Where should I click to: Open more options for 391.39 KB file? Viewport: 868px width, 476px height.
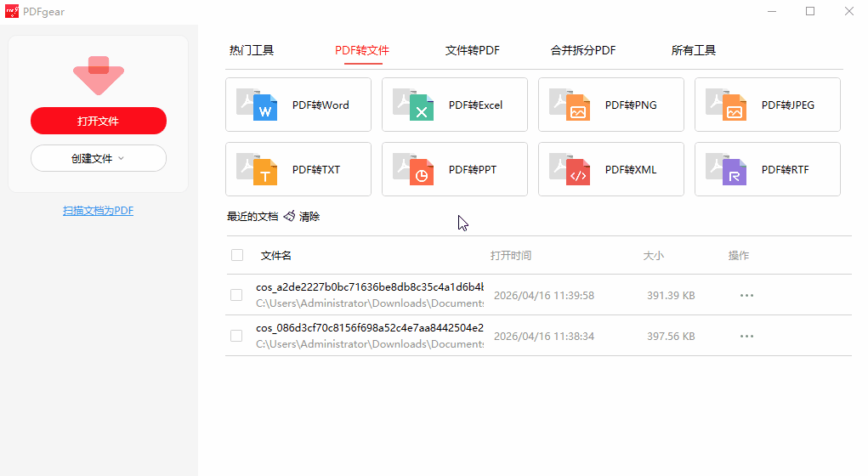pyautogui.click(x=746, y=295)
